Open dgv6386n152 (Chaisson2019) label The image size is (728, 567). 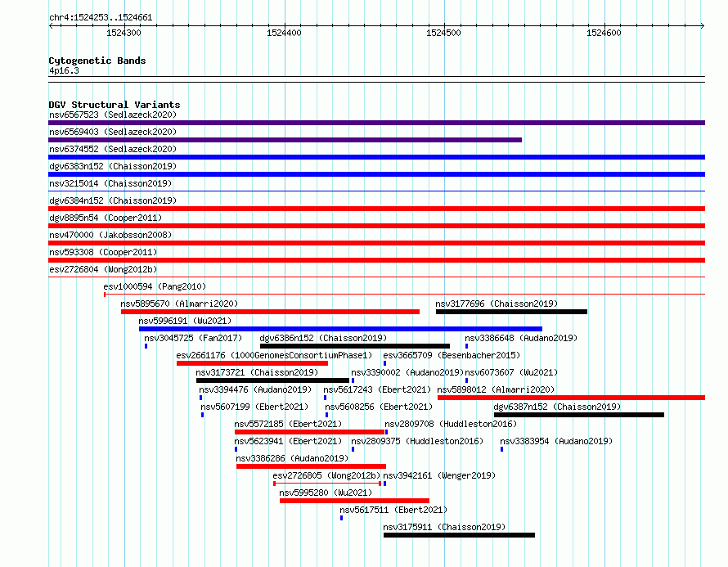tap(323, 338)
